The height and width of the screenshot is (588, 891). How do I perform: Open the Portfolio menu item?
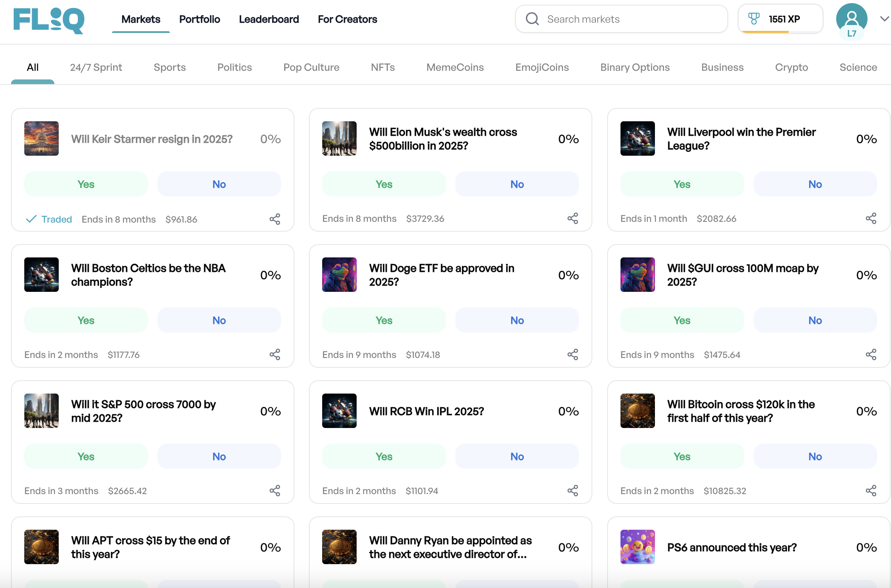coord(200,19)
